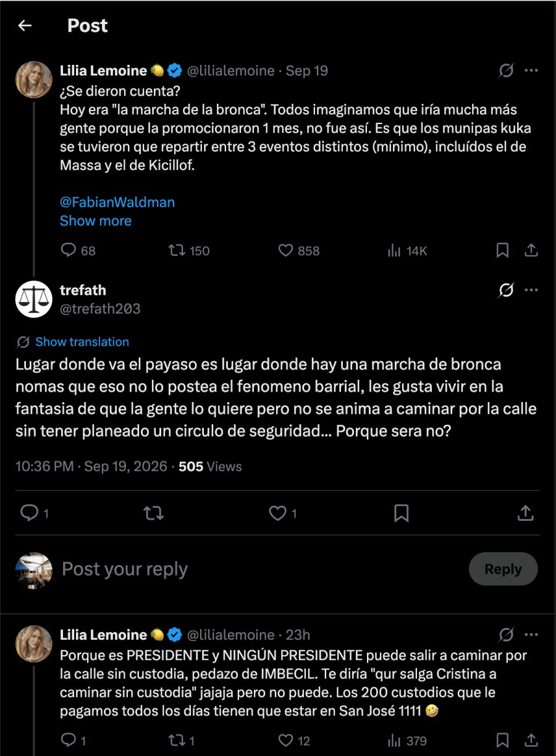Open more options on Lilia Lemoine's top post
The image size is (556, 756).
click(x=531, y=71)
